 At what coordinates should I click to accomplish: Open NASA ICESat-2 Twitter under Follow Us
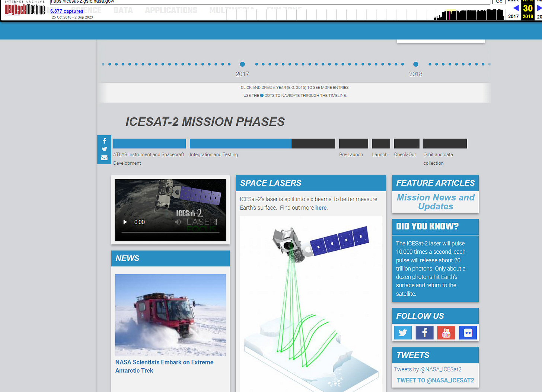click(403, 332)
